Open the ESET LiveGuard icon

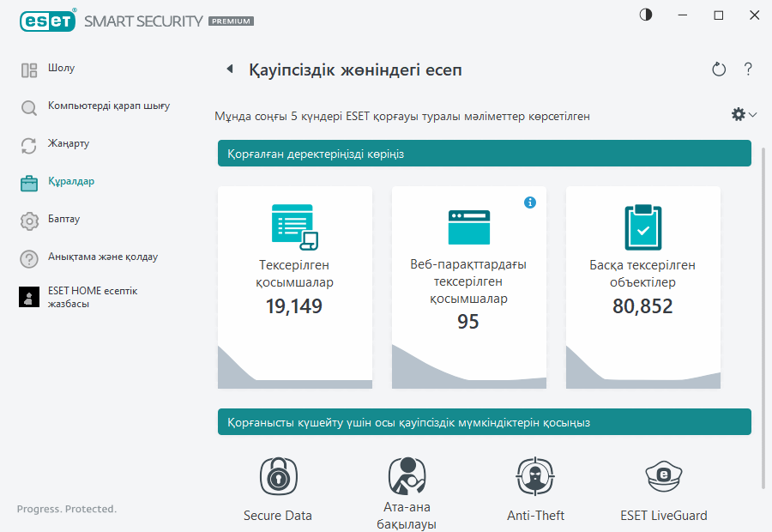[664, 475]
